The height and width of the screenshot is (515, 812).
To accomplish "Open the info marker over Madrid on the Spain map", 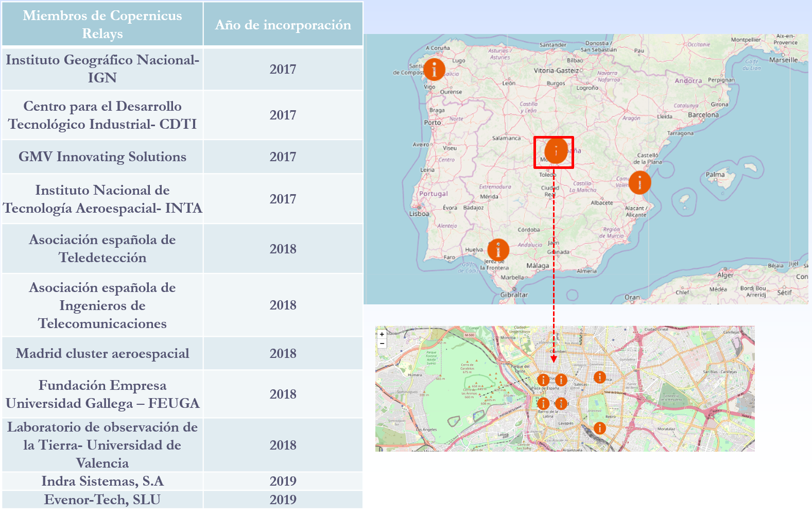I will (556, 151).
